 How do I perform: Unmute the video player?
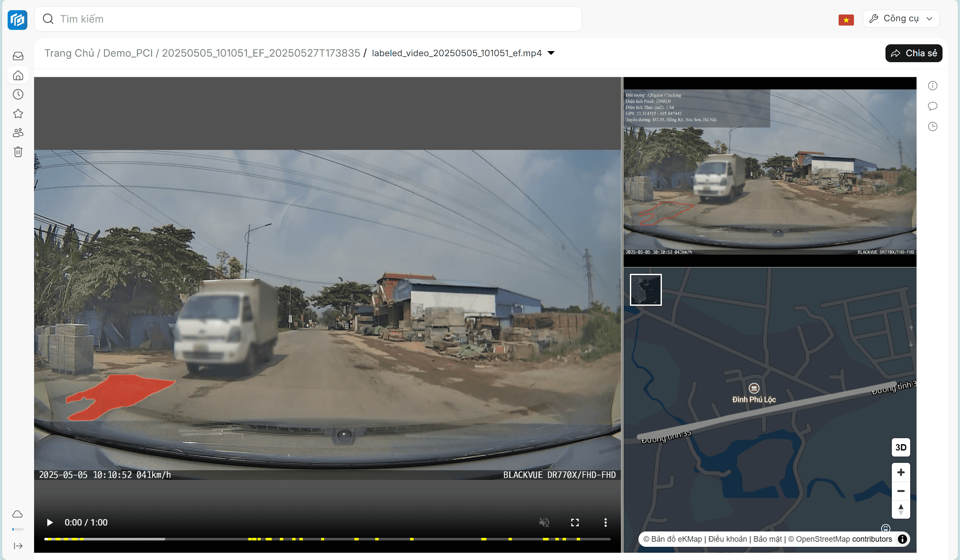point(544,523)
